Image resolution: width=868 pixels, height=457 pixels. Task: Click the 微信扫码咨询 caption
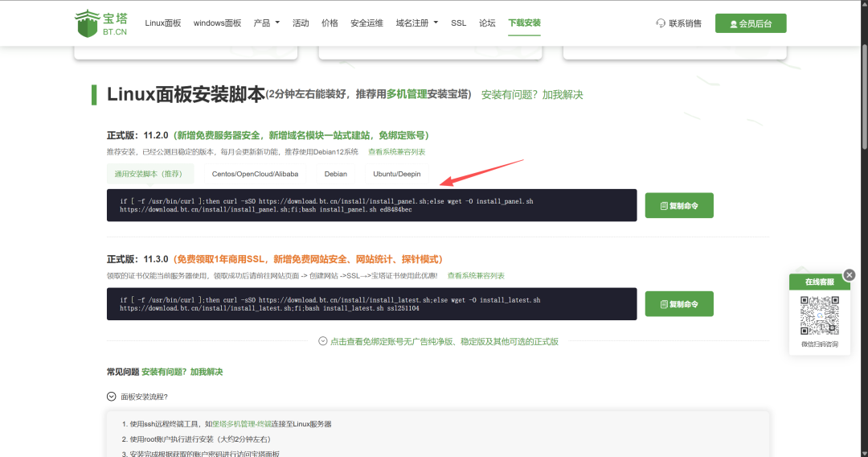(x=820, y=344)
